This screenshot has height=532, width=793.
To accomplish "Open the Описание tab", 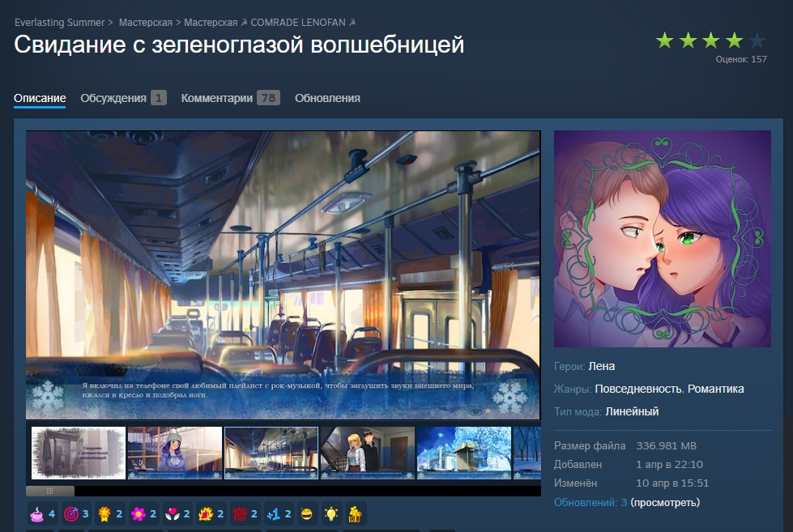I will click(40, 98).
